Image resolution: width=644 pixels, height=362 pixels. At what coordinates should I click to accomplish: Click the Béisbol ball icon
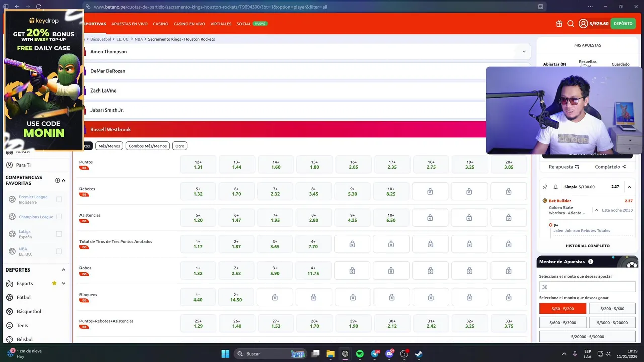[10, 339]
